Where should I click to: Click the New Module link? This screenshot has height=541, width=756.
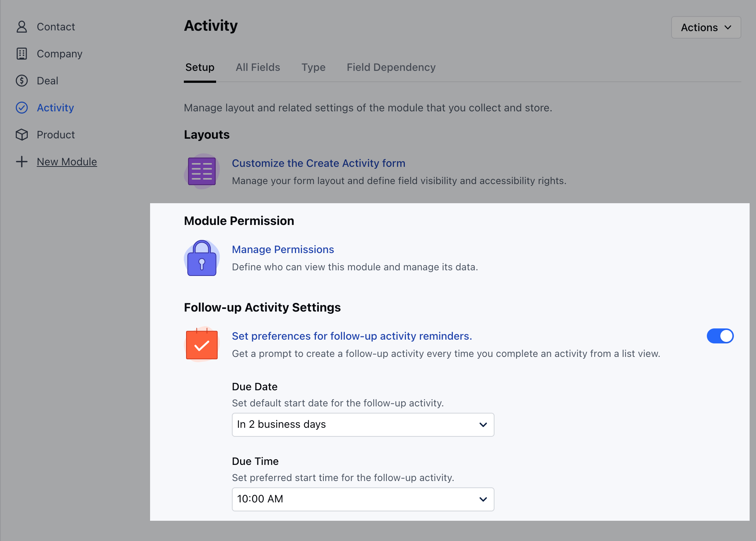(67, 162)
